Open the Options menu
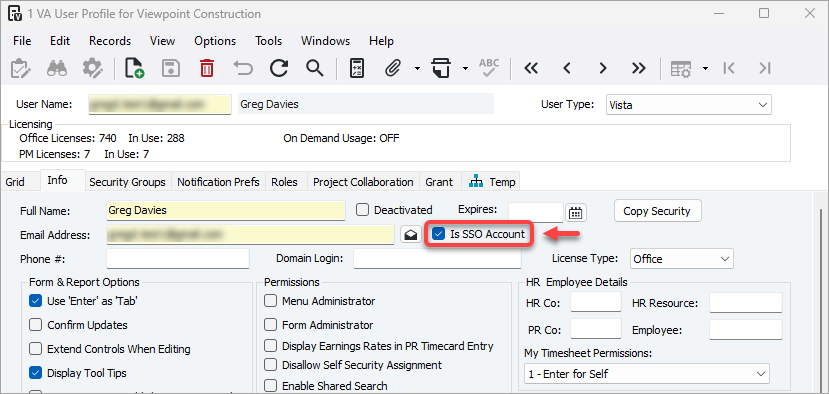Viewport: 829px width, 394px height. tap(215, 41)
